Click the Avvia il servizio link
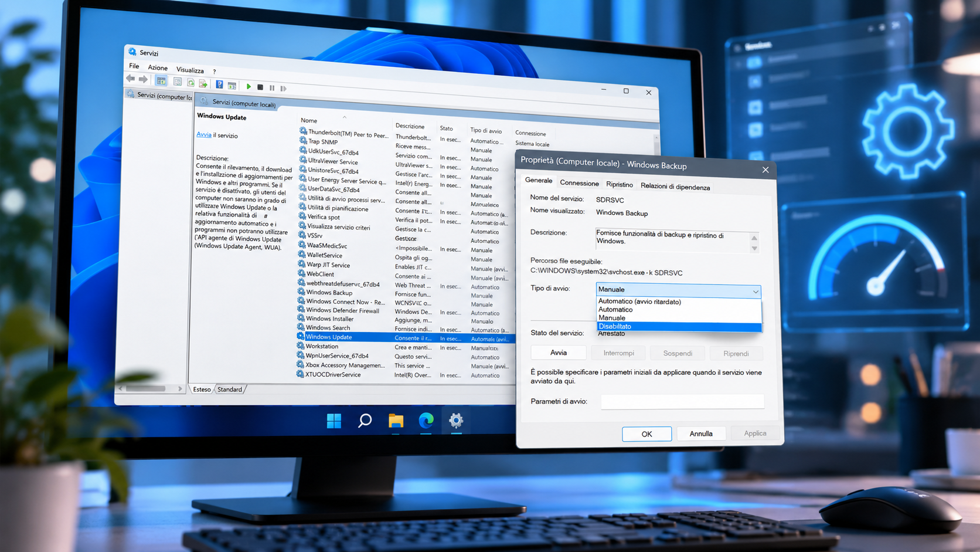The width and height of the screenshot is (980, 552). pyautogui.click(x=203, y=134)
